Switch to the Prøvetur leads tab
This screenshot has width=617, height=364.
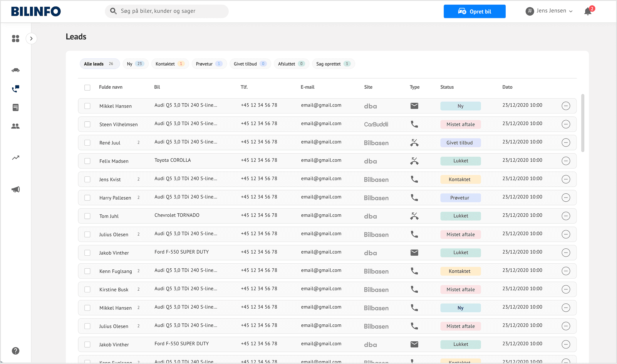[209, 64]
